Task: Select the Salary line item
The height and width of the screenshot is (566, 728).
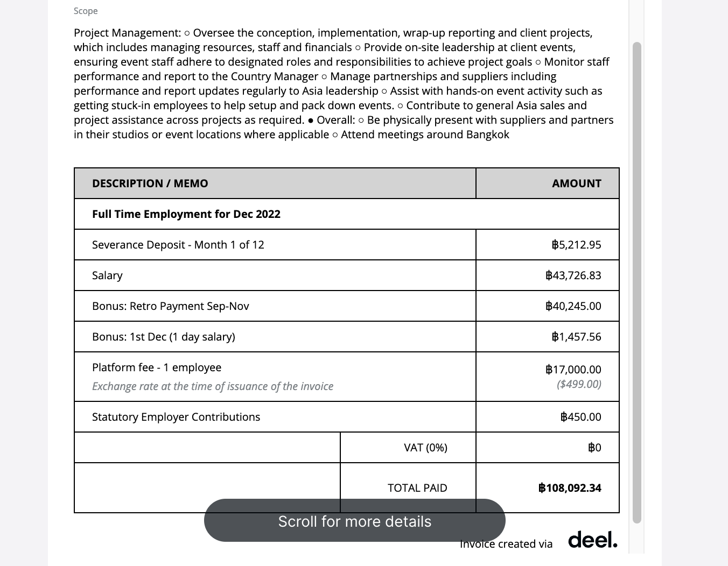Action: tap(107, 275)
